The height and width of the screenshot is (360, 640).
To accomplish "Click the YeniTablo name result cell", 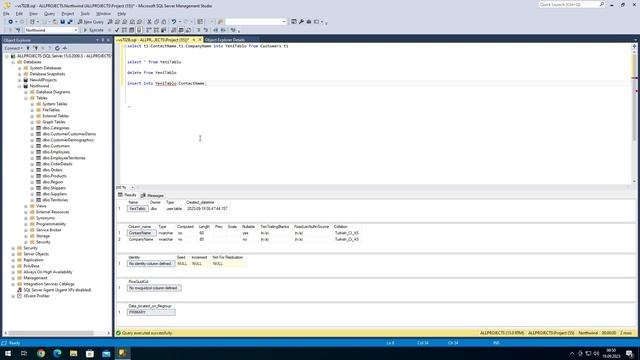I will [x=138, y=209].
